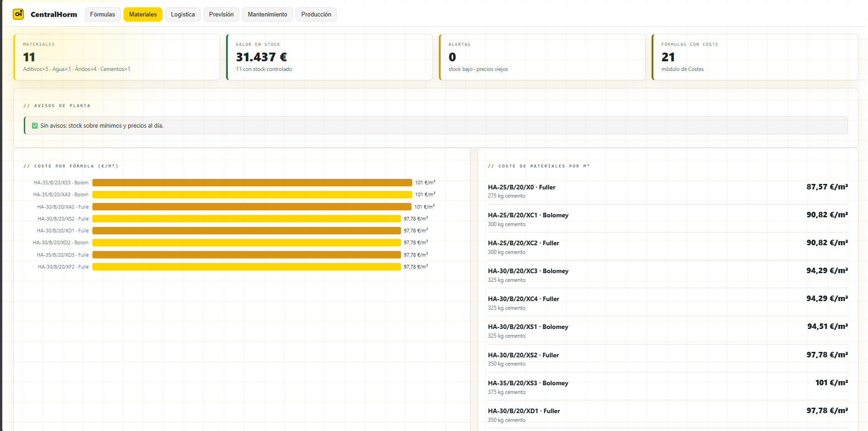Select the HA-25/B/20/XC1 · Bolomey row

[x=668, y=219]
